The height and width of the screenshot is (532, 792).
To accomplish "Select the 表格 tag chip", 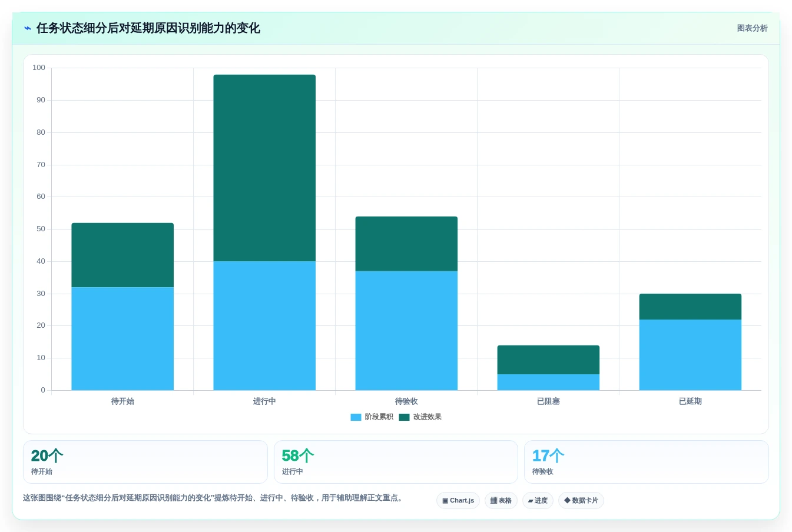I will click(x=501, y=501).
